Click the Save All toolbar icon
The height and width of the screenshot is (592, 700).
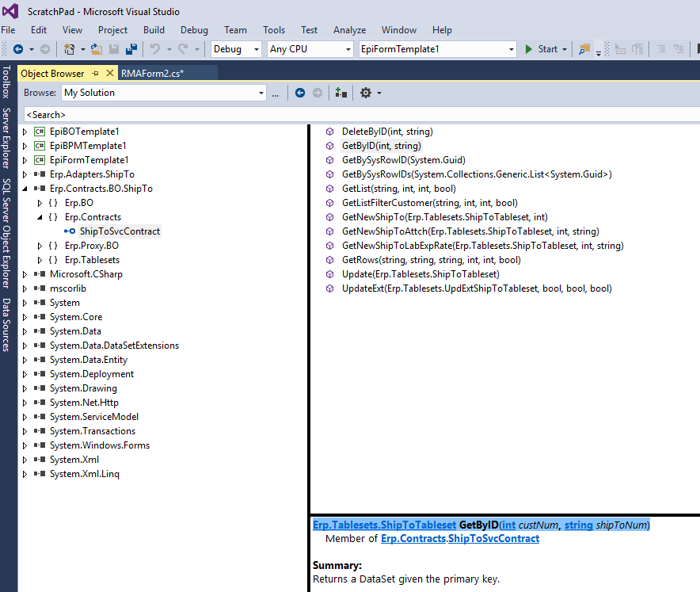point(131,49)
